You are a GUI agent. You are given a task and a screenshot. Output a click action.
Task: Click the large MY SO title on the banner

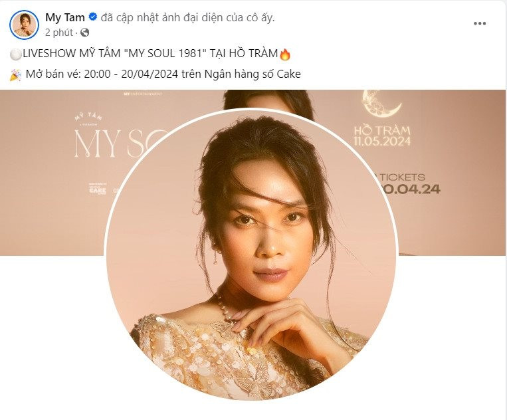pos(120,144)
